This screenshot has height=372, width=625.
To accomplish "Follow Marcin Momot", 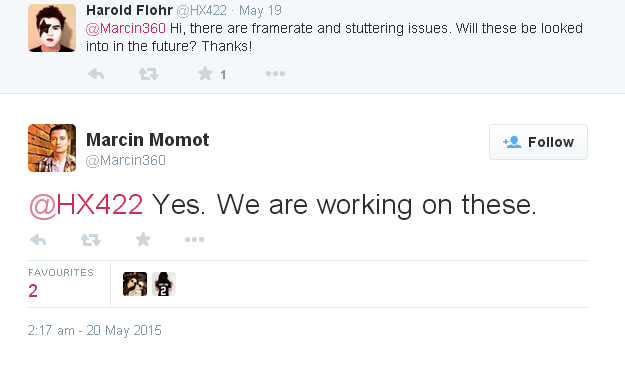I will 538,142.
